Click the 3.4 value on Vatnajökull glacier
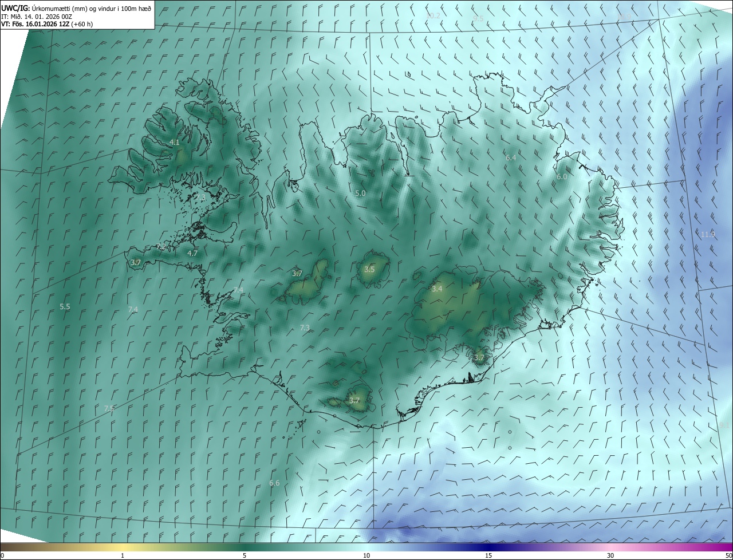Viewport: 733px width, 560px height. tap(437, 289)
